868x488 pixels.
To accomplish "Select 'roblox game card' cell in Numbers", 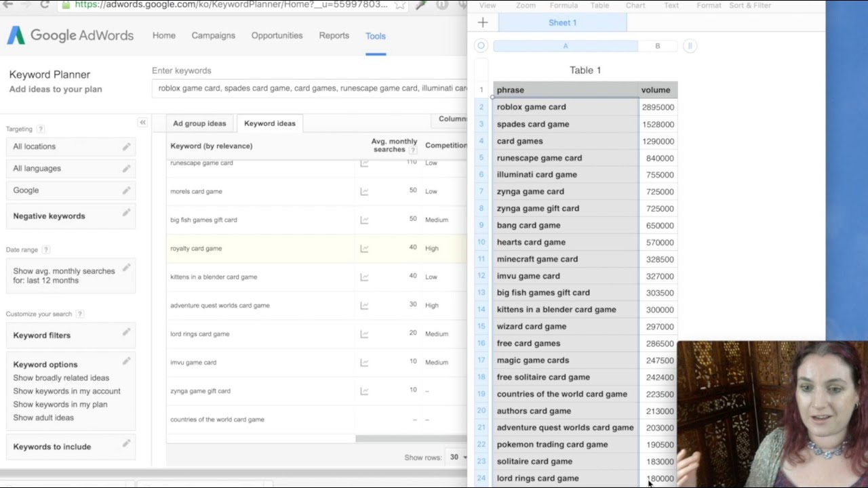I will click(566, 107).
